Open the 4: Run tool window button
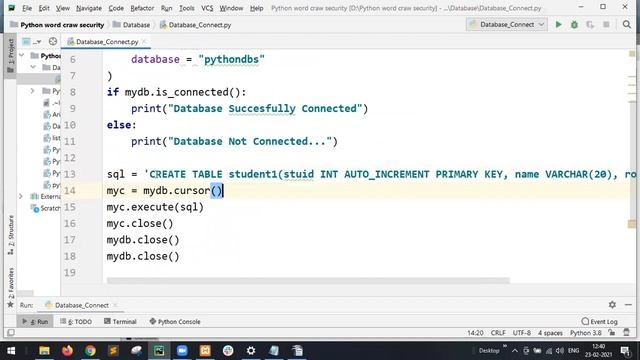 (35, 321)
